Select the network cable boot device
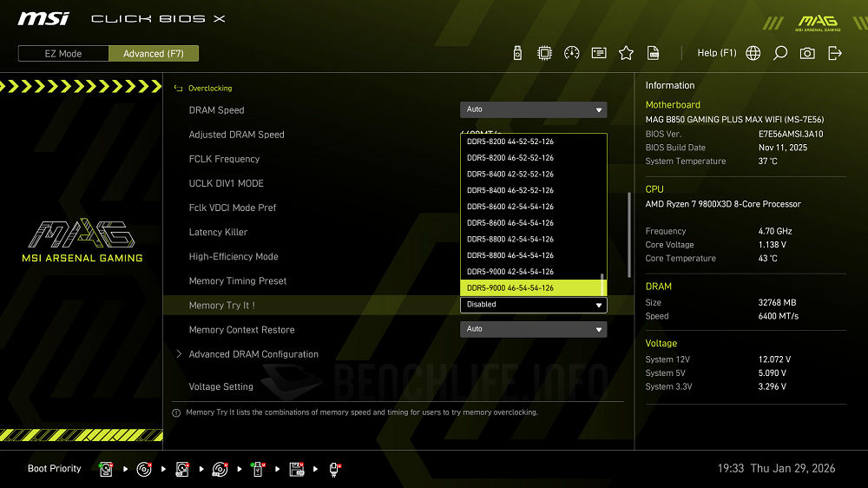This screenshot has width=868, height=488. click(334, 469)
